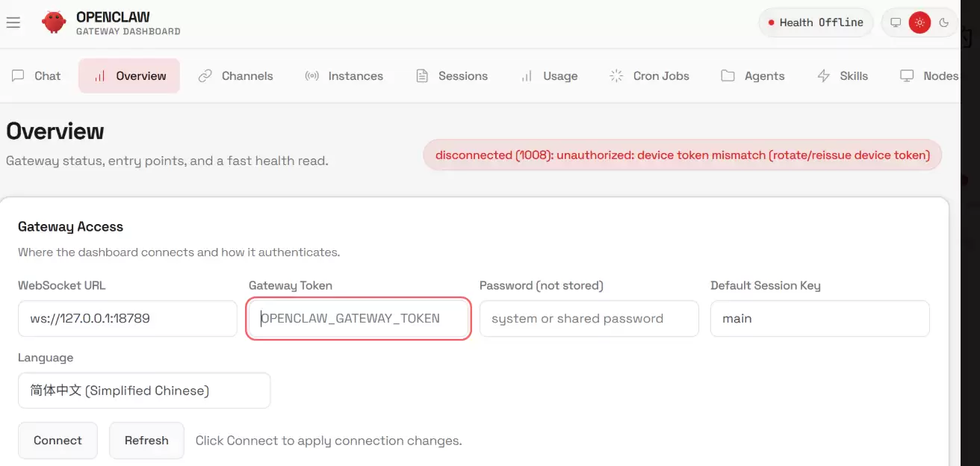Open the Language dropdown showing Simplified Chinese
The image size is (980, 466).
click(x=144, y=390)
